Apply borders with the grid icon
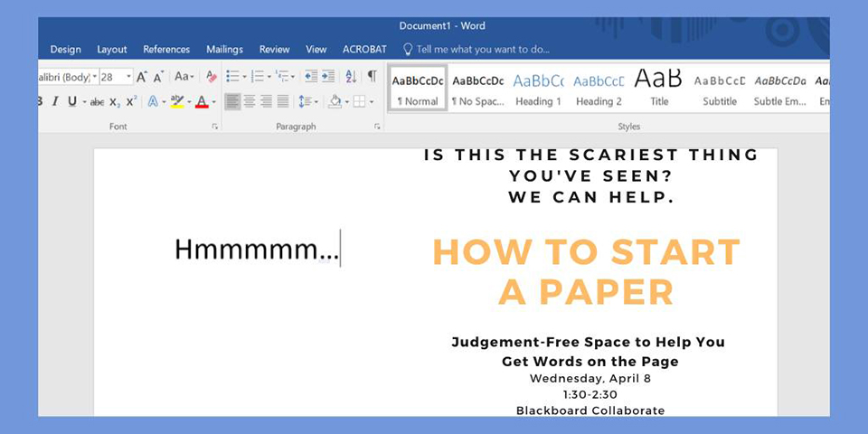The image size is (868, 434). pyautogui.click(x=359, y=101)
